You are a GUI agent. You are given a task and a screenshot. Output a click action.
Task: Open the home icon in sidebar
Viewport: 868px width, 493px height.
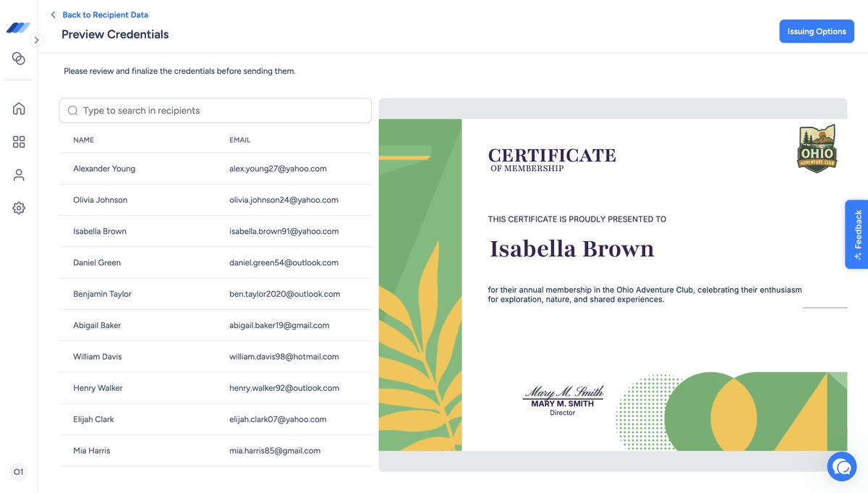pos(19,109)
